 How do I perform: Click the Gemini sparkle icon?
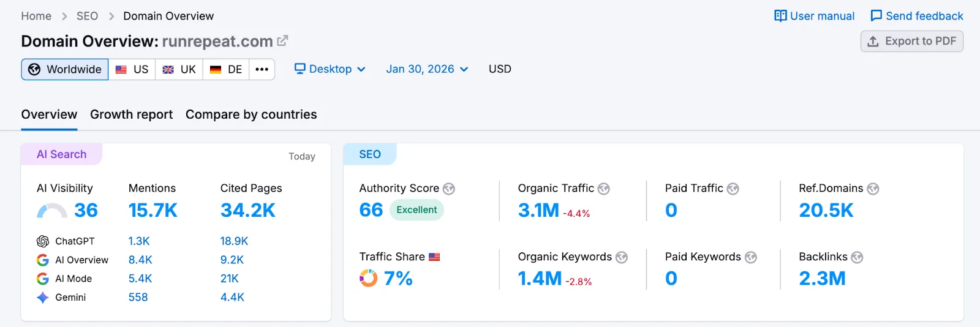[x=43, y=298]
